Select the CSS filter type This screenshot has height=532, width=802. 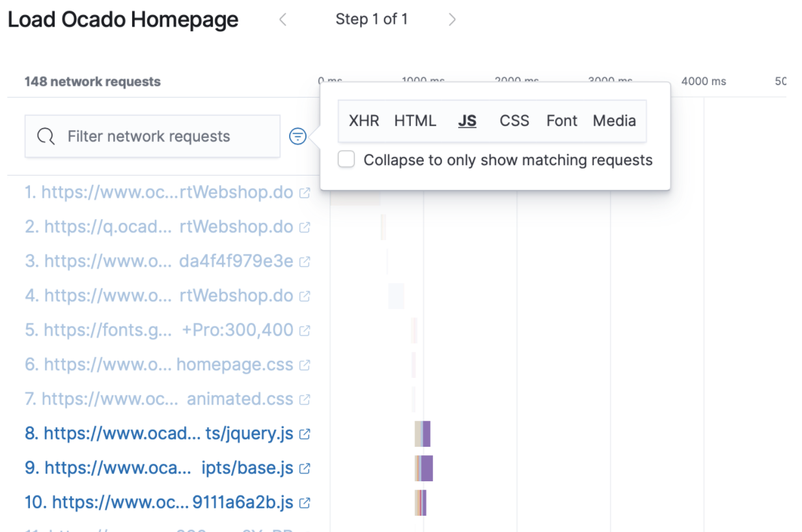click(514, 121)
